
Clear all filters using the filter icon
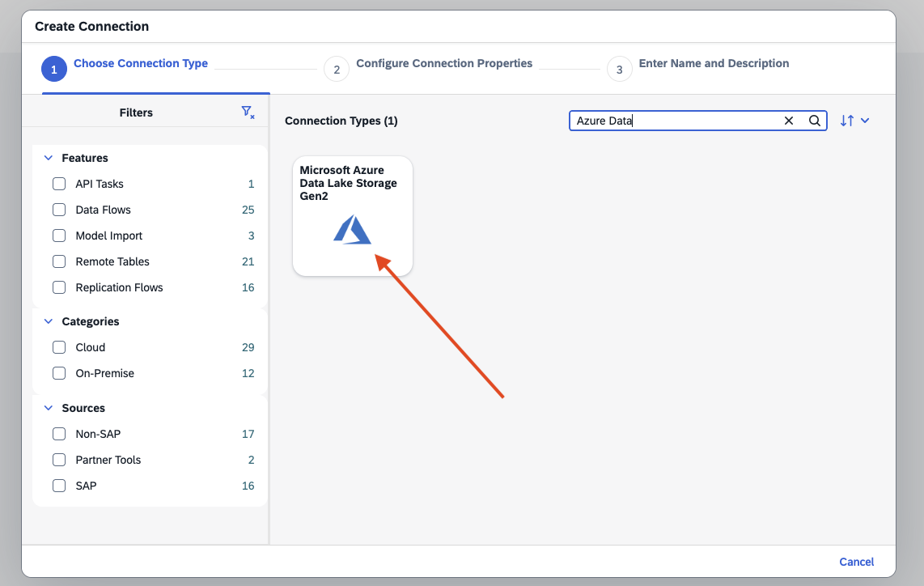248,113
